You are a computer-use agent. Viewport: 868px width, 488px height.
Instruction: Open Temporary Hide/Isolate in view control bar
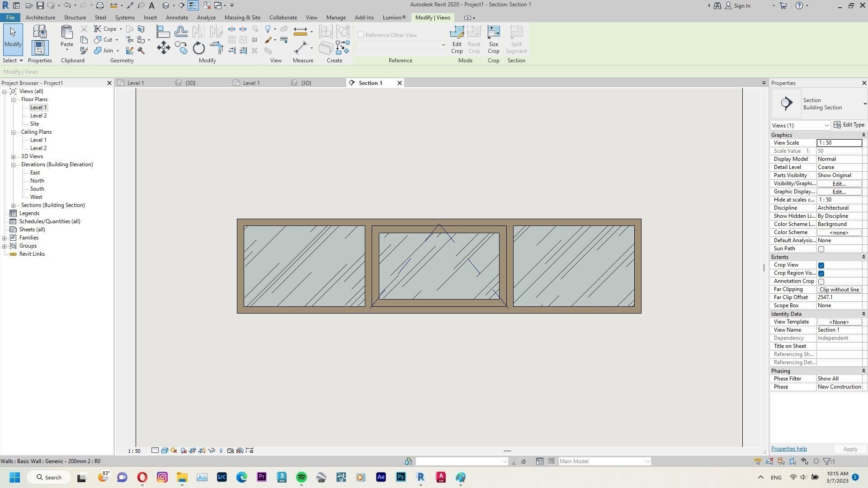(212, 450)
